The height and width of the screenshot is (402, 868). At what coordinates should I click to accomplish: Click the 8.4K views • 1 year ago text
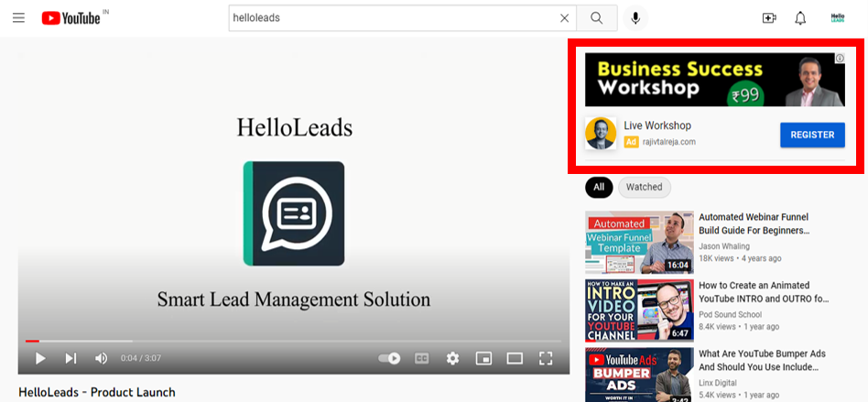(x=739, y=327)
